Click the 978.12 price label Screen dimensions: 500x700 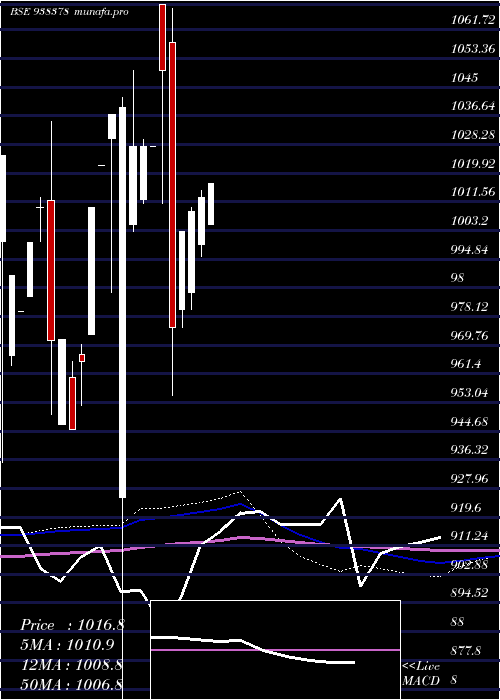tap(471, 307)
